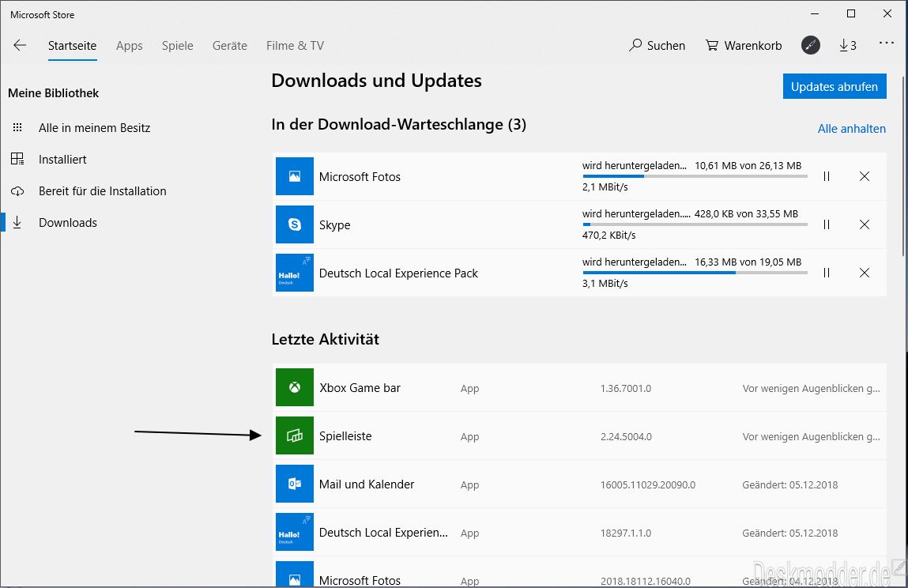Image resolution: width=908 pixels, height=588 pixels.
Task: Cancel the Deutsch Local Experience Pack download
Action: (864, 273)
